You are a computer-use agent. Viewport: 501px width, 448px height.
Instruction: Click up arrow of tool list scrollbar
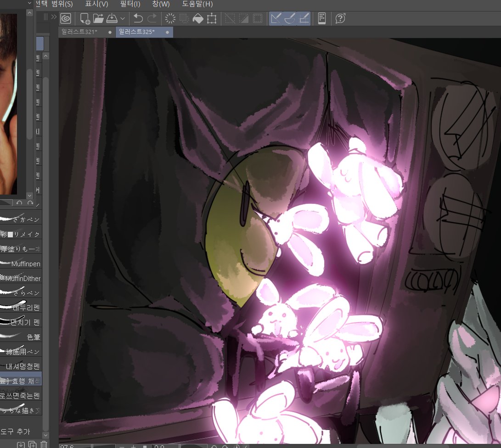(45, 56)
